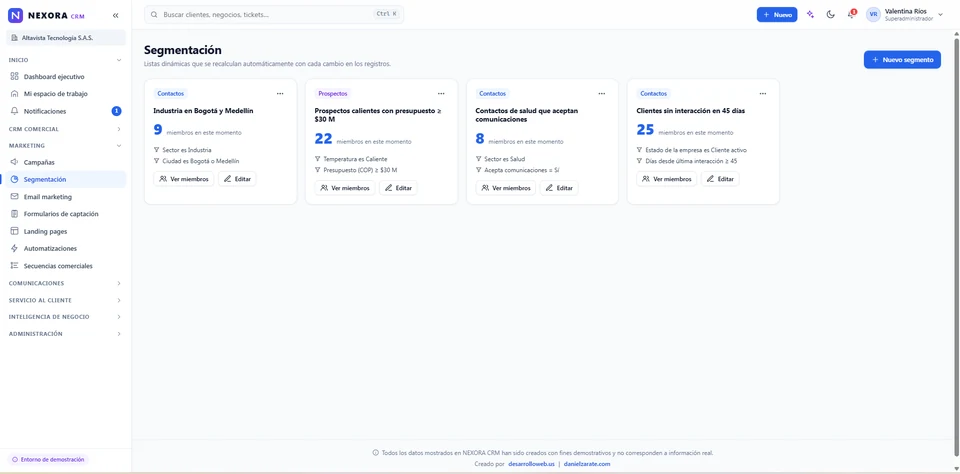Collapse the sidebar with the double-chevron icon
The image size is (960, 474).
pos(116,15)
